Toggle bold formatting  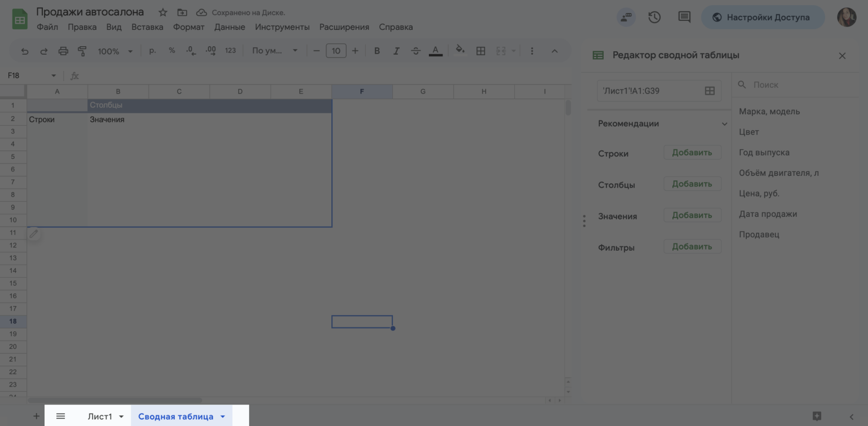click(377, 51)
